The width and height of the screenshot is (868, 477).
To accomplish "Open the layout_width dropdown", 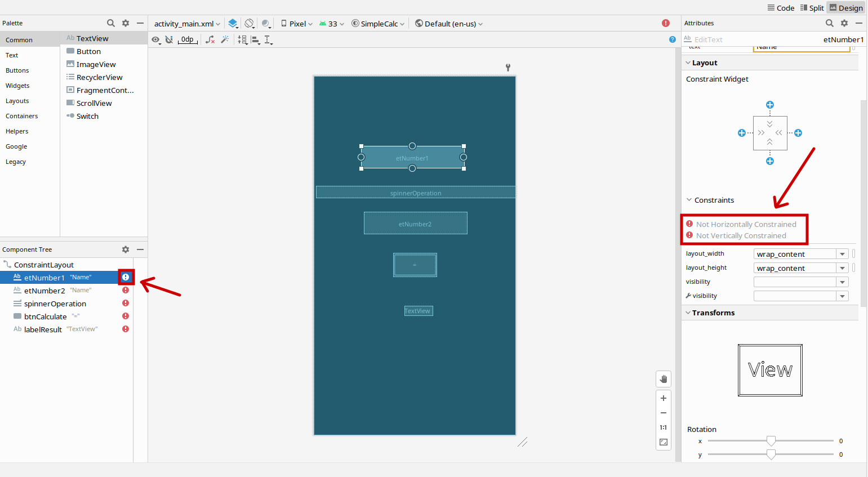I will [x=842, y=253].
